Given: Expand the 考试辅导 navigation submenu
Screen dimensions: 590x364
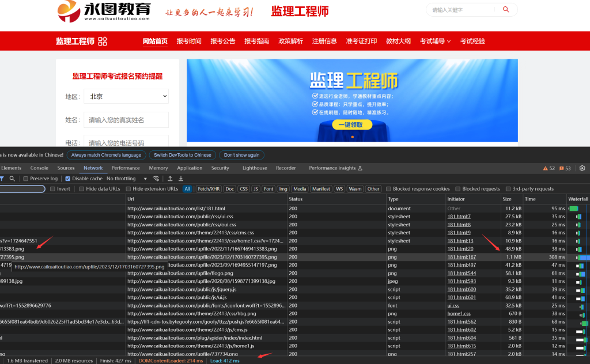Looking at the screenshot, I should pos(435,41).
